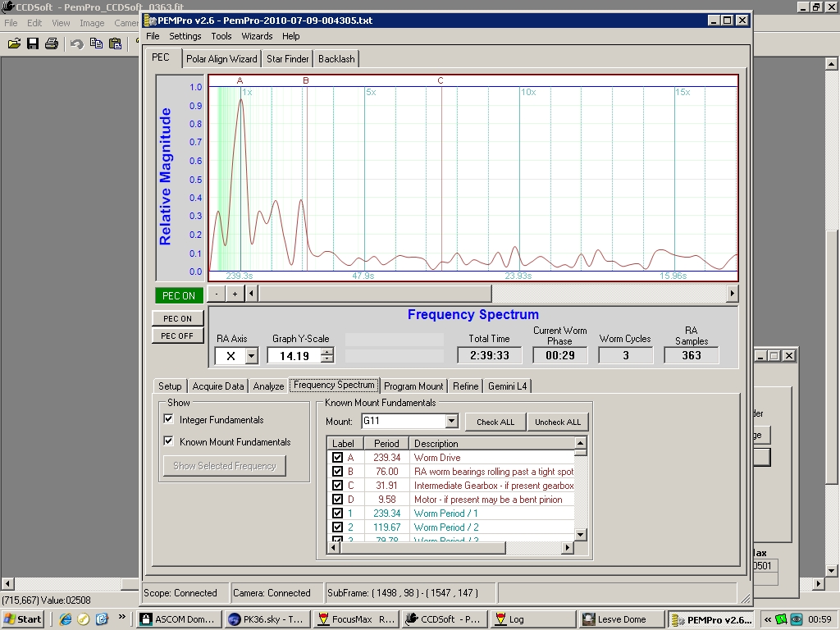Uncheck label B 76.00 row checkbox
Image resolution: width=840 pixels, height=630 pixels.
coord(337,471)
